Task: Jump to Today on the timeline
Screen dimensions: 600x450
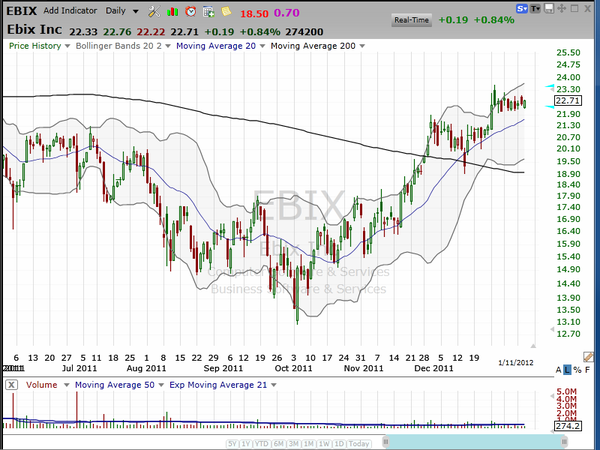Action: (x=359, y=444)
